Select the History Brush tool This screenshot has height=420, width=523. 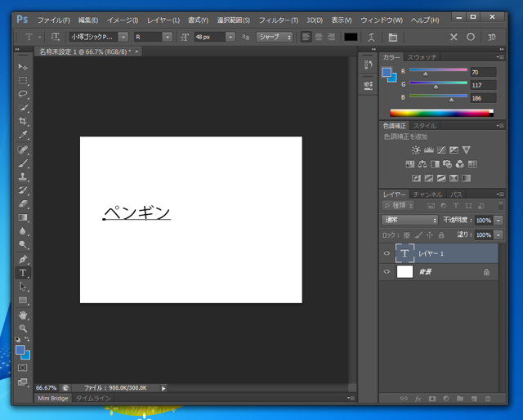tap(23, 190)
